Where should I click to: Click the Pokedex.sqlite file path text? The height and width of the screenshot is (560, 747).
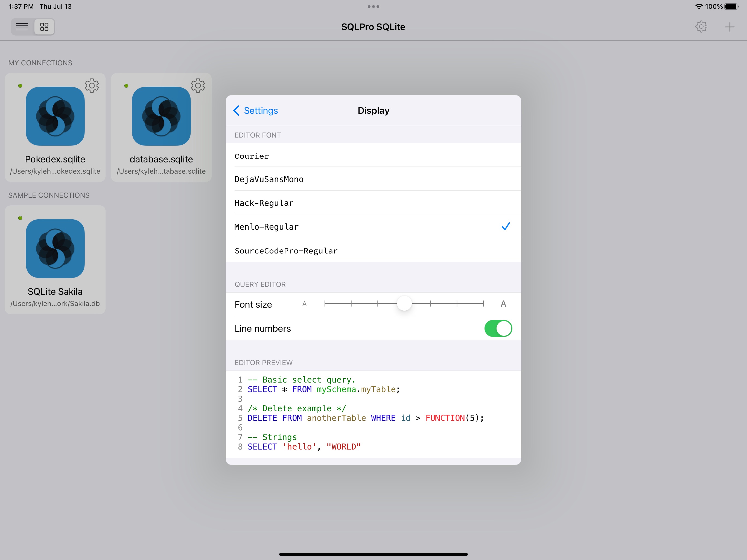click(x=55, y=171)
